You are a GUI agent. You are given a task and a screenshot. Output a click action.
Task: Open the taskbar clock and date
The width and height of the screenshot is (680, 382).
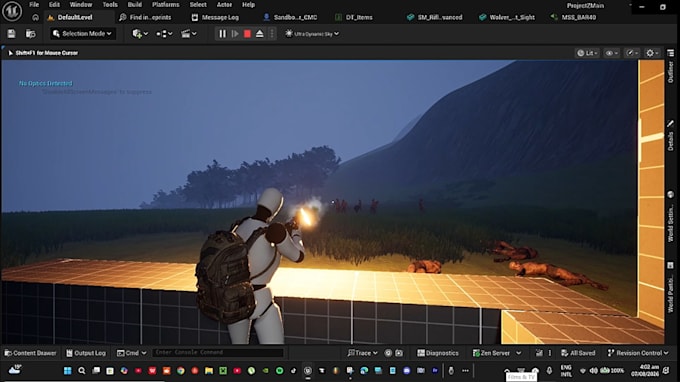(x=644, y=370)
